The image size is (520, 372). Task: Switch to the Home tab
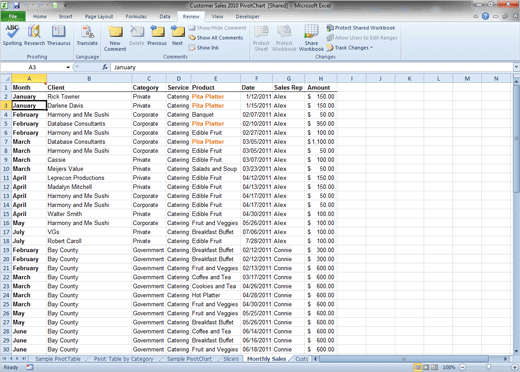coord(40,16)
